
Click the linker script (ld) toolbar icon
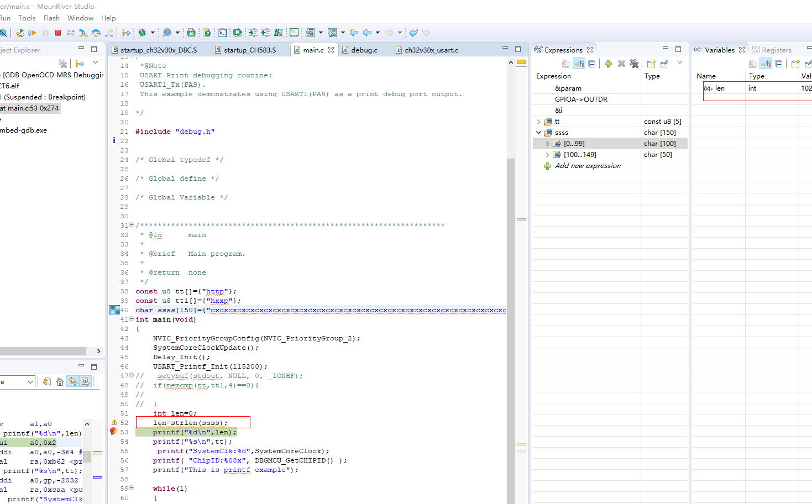point(191,33)
